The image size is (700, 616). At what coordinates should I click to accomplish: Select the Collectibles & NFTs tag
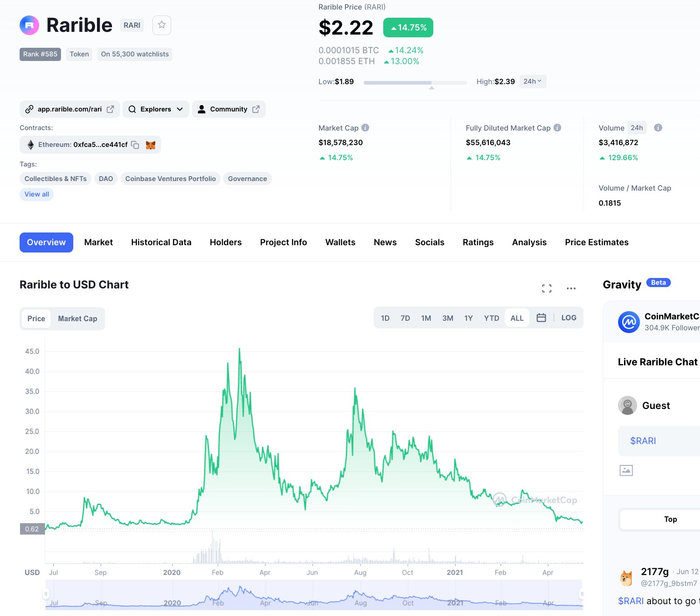coord(56,179)
